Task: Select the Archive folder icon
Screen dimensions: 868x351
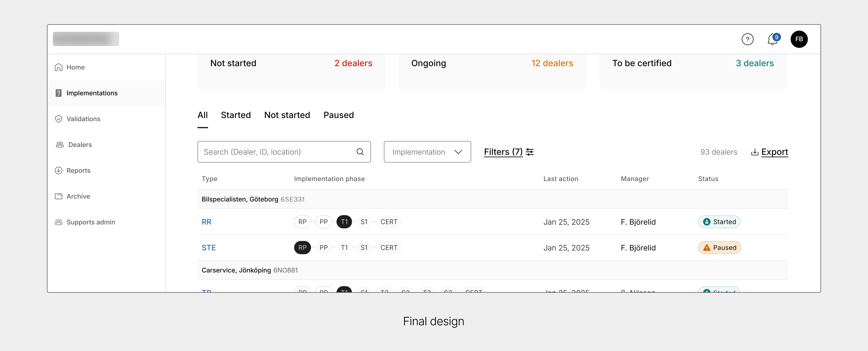Action: [x=58, y=196]
